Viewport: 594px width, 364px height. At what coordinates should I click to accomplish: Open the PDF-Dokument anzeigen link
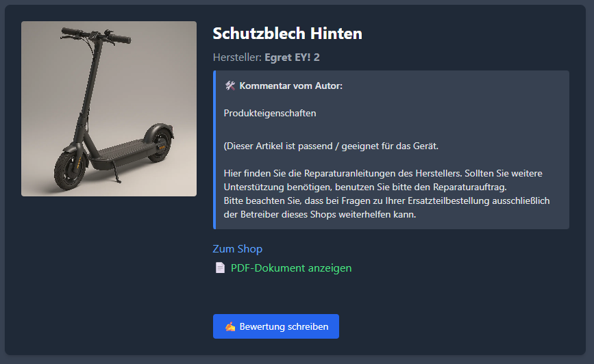(291, 268)
